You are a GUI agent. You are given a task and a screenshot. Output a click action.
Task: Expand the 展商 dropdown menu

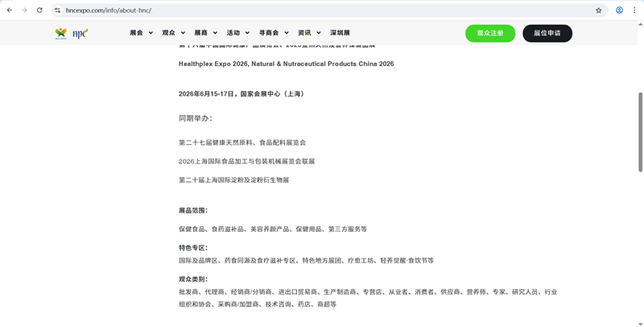204,33
